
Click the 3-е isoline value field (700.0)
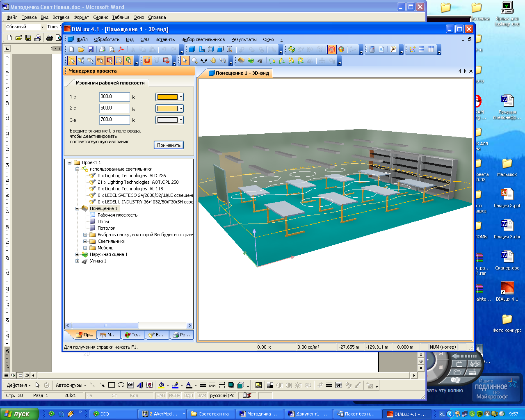[114, 120]
